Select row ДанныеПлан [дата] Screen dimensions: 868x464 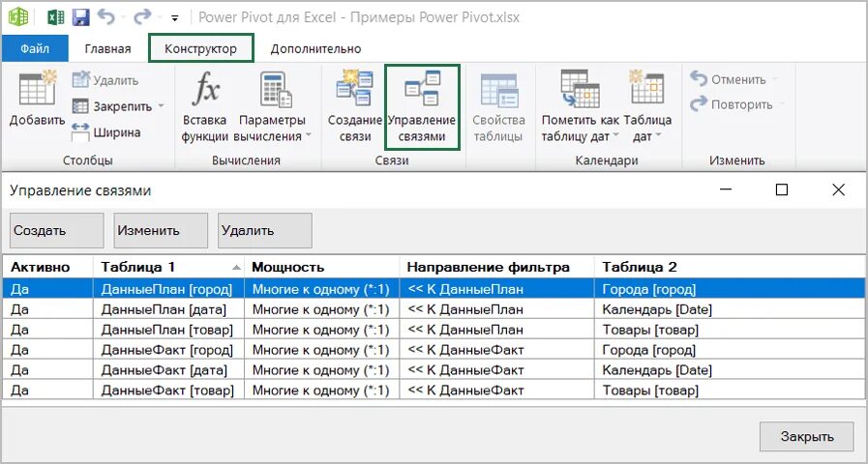[434, 309]
